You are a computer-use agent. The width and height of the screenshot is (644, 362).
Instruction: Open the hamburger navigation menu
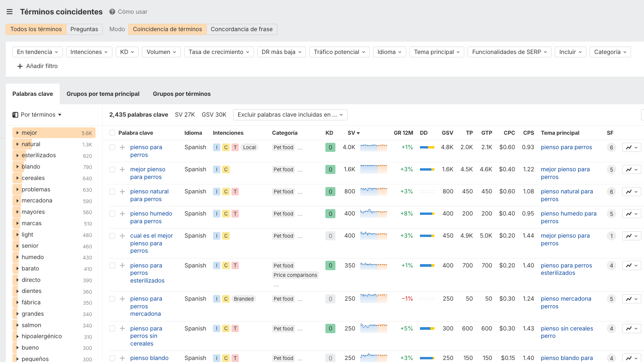9,12
